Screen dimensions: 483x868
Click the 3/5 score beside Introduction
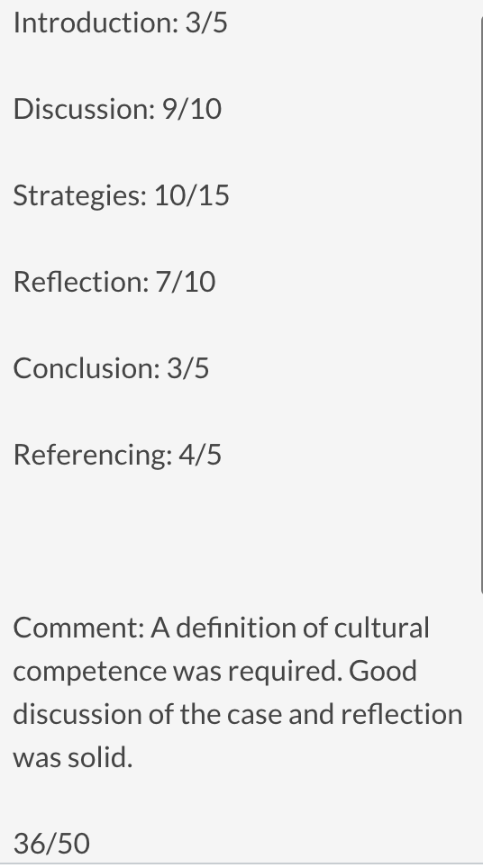coord(206,23)
